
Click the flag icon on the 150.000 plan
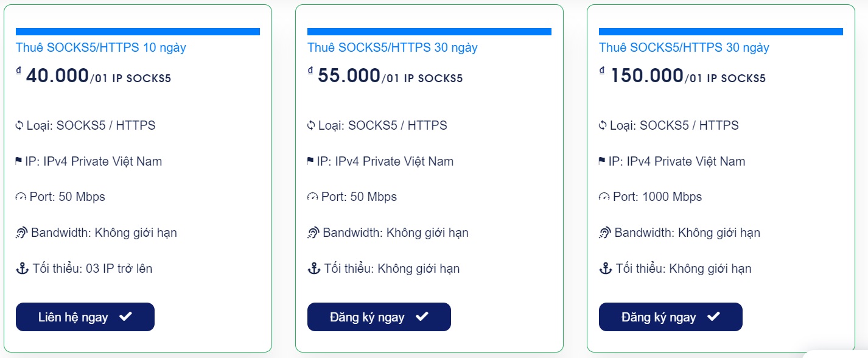pyautogui.click(x=604, y=160)
